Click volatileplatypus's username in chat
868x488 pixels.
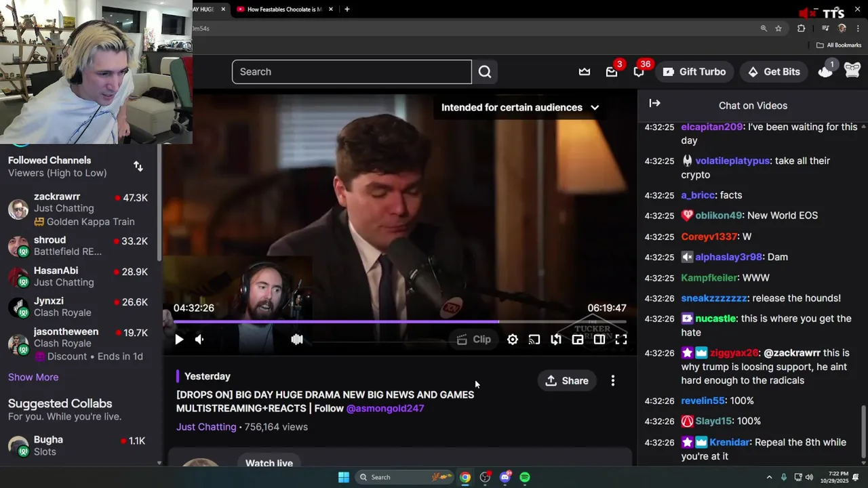point(732,161)
